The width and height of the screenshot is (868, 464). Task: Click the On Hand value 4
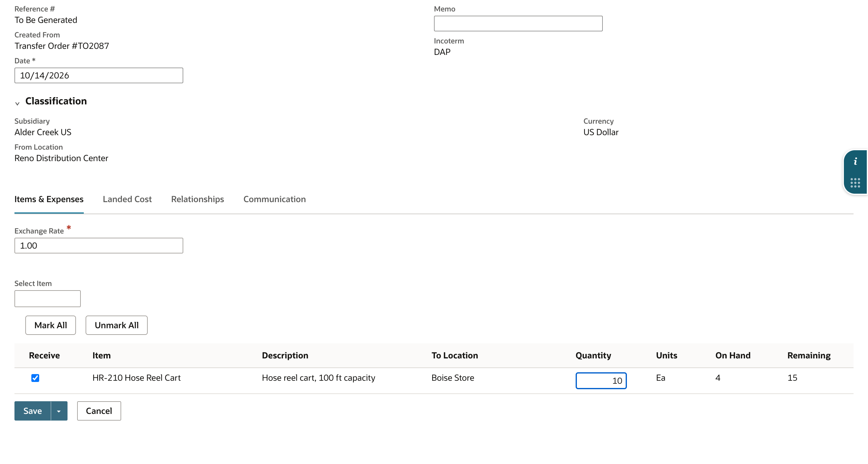(x=718, y=378)
